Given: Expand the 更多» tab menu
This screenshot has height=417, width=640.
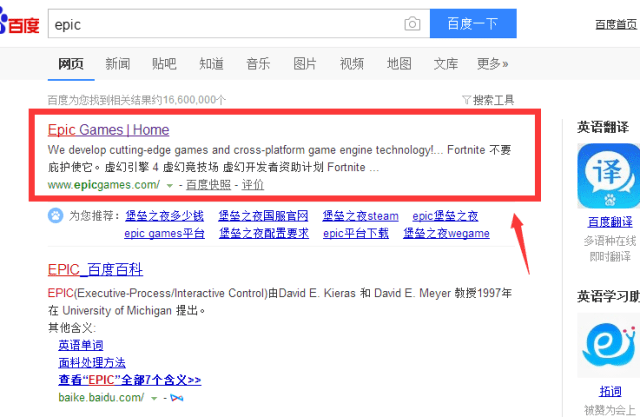Looking at the screenshot, I should (492, 64).
